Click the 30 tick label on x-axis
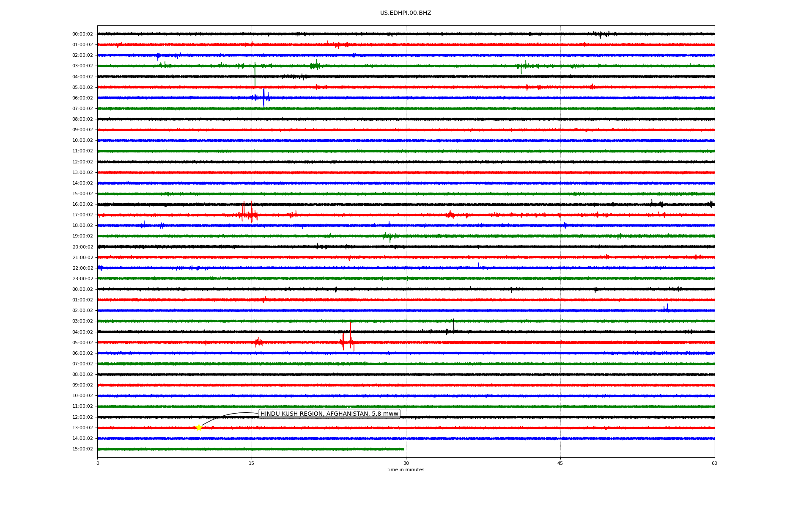Viewport: 812px width, 508px height. (x=406, y=463)
